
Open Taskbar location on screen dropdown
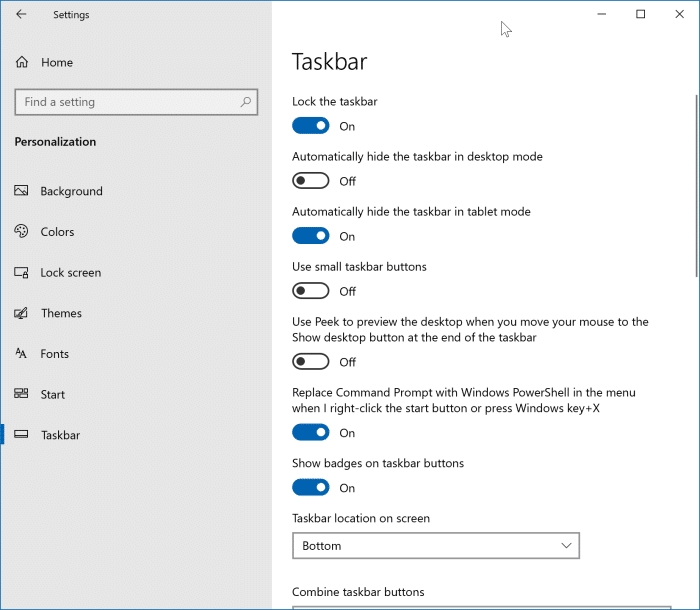[x=436, y=546]
